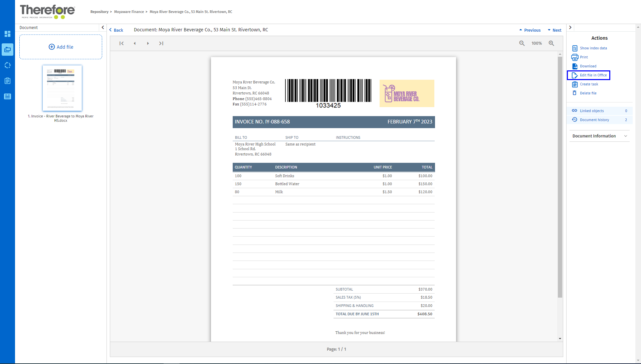Click the Moya River Beverage Co. logo

click(407, 93)
